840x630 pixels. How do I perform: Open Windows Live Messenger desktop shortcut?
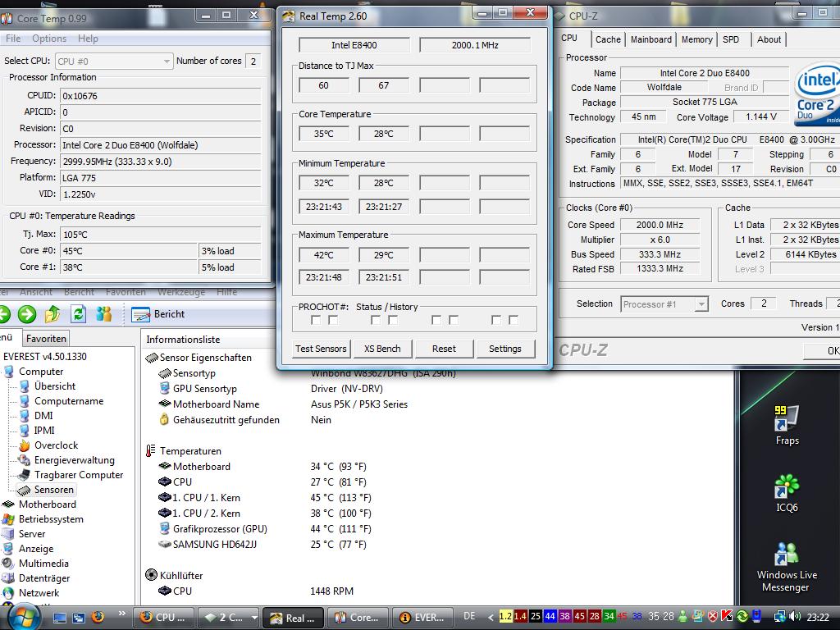click(x=787, y=568)
